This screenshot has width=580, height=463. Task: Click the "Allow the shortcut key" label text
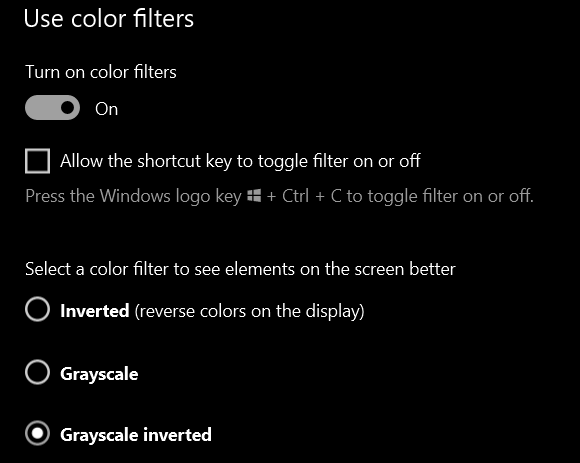(x=240, y=161)
